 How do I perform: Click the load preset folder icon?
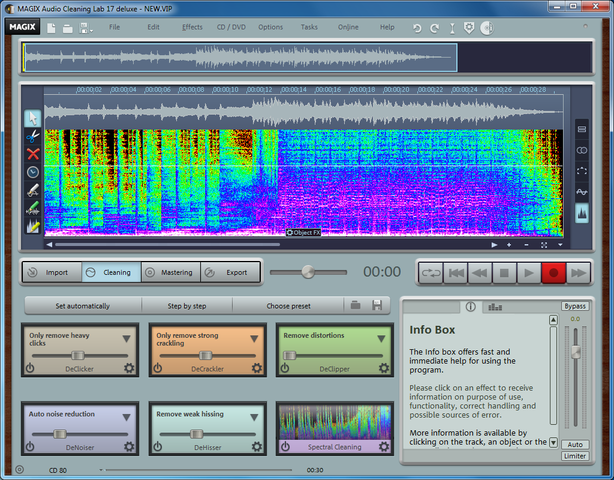click(x=355, y=305)
